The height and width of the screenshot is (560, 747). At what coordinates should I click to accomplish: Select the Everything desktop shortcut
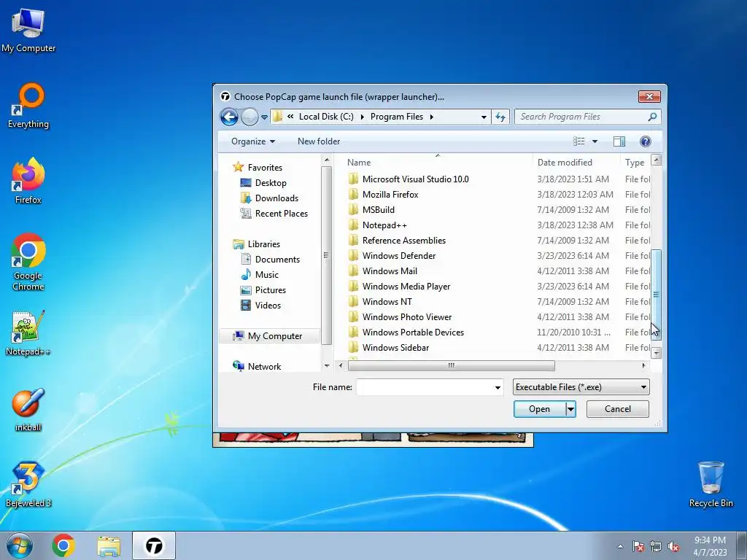28,106
